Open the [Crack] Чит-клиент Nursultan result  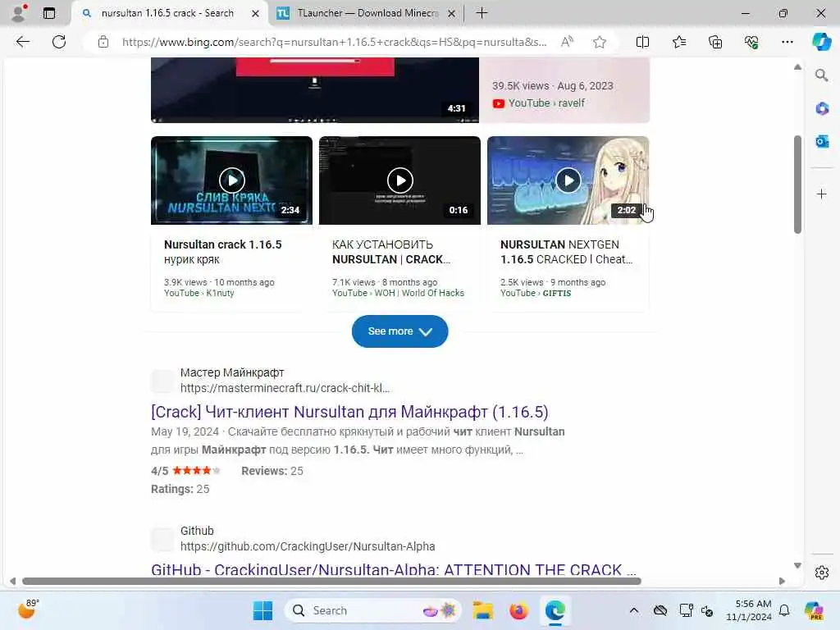[x=349, y=412]
